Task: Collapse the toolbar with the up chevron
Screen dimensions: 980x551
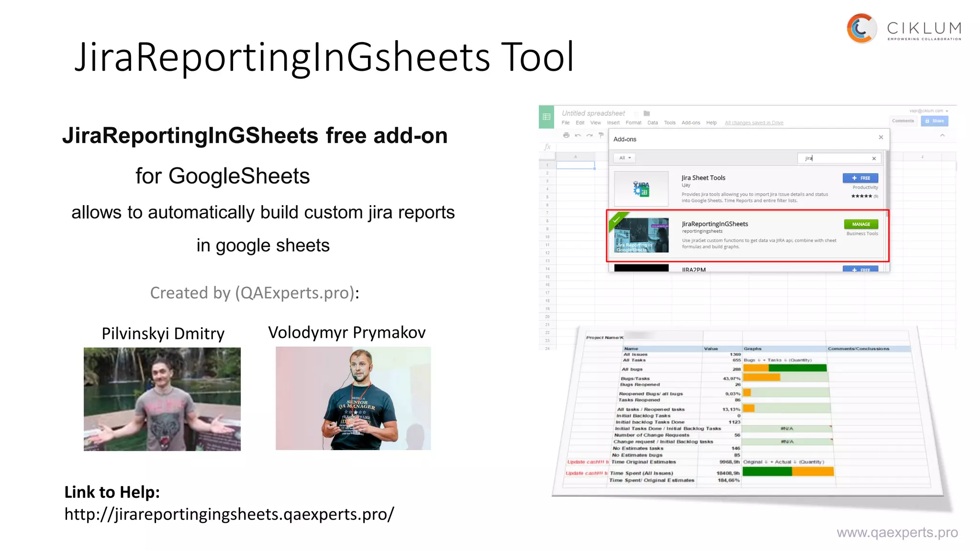Action: coord(942,135)
